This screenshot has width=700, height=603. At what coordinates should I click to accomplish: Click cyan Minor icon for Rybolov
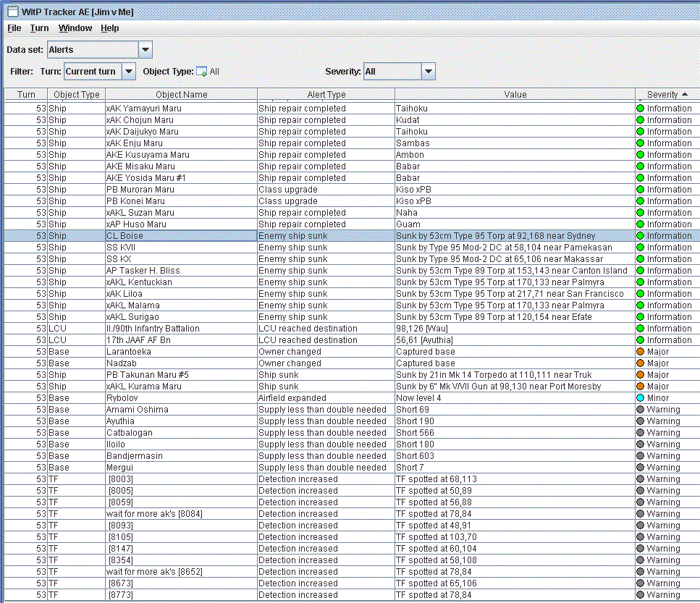[641, 398]
